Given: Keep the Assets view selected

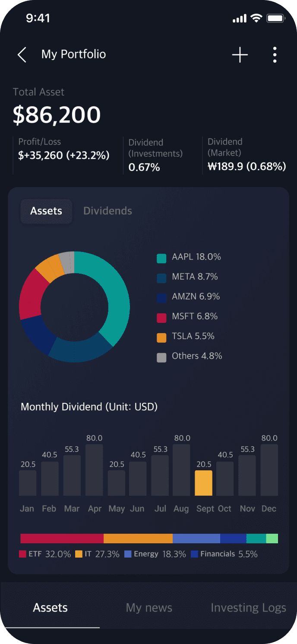Looking at the screenshot, I should 46,211.
